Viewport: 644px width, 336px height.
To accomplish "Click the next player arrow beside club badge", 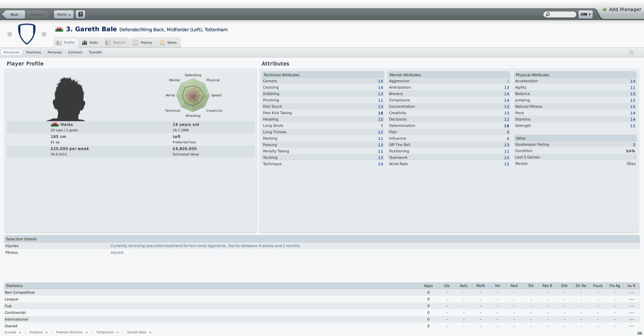I will pos(44,34).
